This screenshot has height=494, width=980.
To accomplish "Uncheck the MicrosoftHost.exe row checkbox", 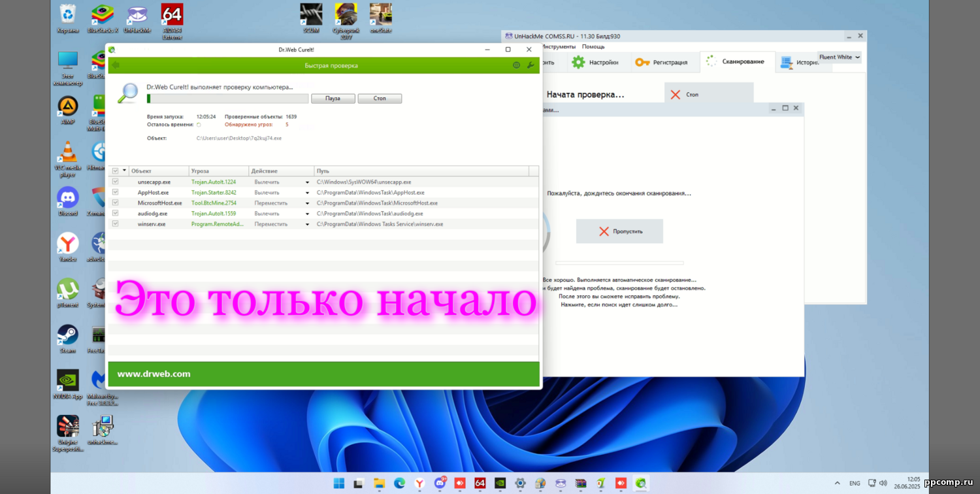I will click(x=116, y=203).
